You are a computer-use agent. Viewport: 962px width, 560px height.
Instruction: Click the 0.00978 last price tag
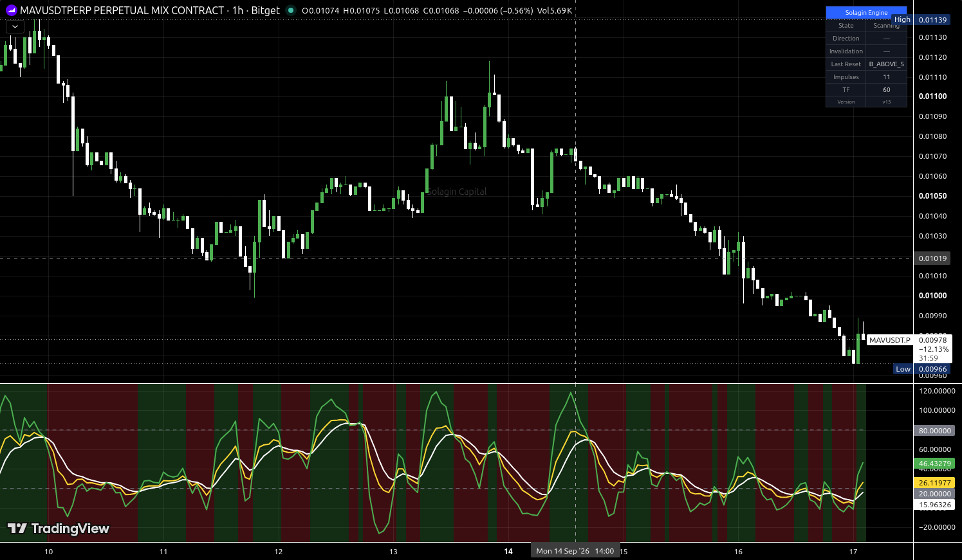click(x=932, y=340)
